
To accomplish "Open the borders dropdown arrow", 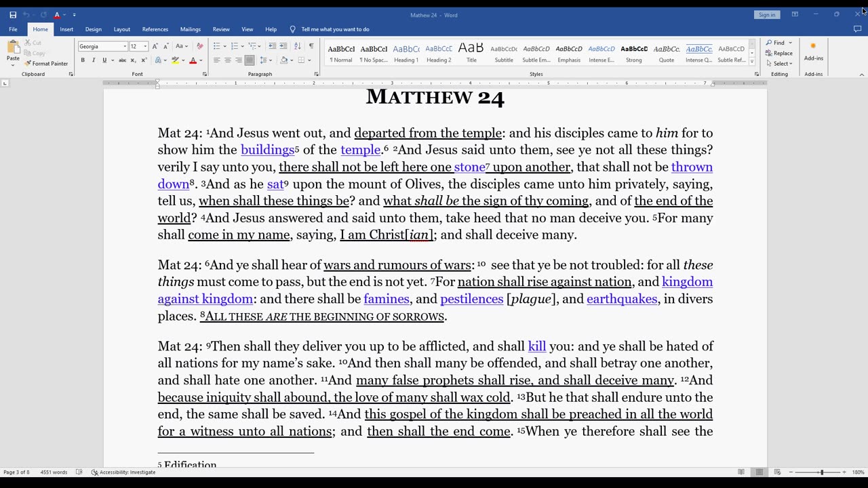I will click(310, 60).
